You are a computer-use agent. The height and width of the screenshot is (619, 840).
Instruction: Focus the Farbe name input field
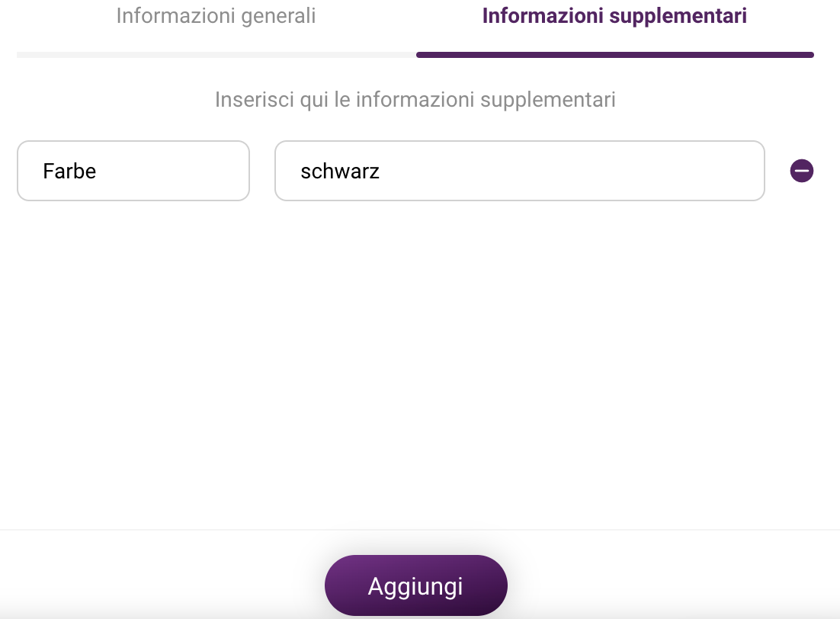pos(133,171)
